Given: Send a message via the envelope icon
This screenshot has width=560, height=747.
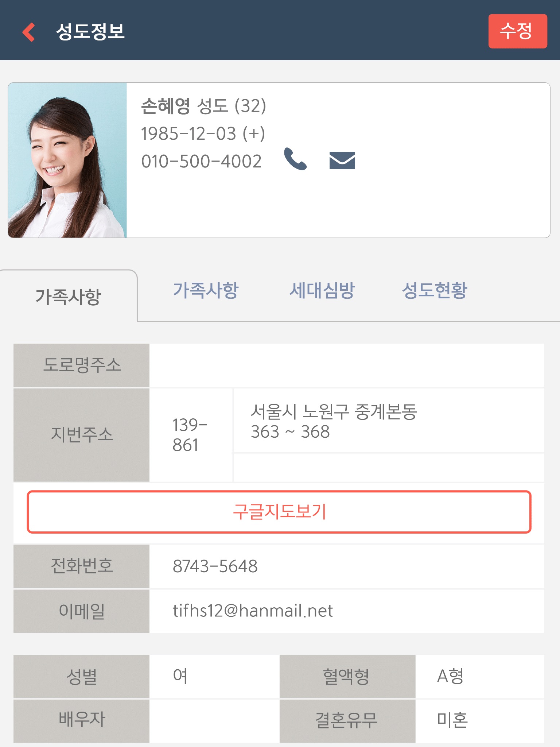Looking at the screenshot, I should (x=342, y=160).
